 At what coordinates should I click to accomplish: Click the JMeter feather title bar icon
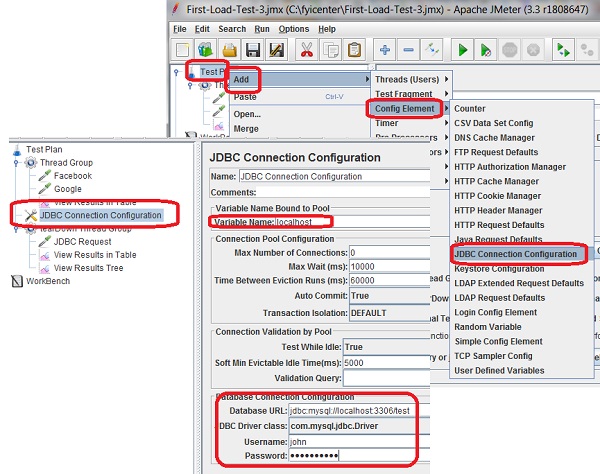176,9
